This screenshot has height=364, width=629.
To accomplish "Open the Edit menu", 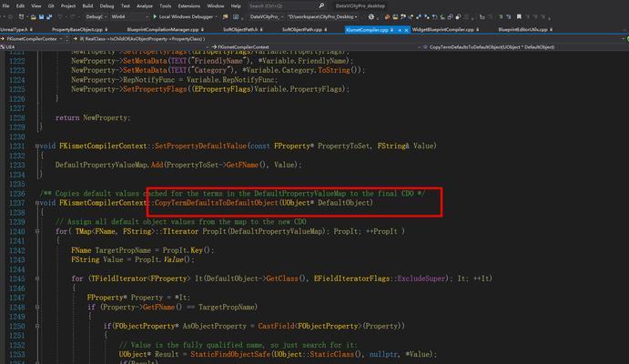I will pos(20,5).
